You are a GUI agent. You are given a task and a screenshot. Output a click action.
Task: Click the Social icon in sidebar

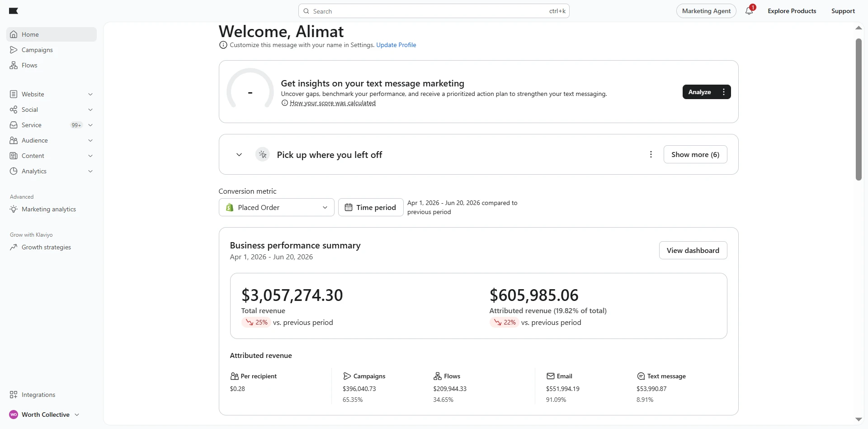(14, 110)
